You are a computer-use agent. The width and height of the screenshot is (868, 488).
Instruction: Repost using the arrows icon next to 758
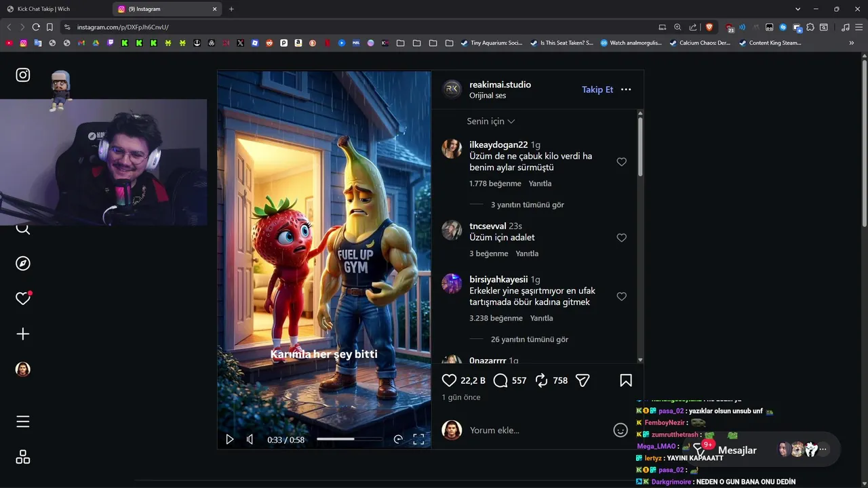point(541,380)
